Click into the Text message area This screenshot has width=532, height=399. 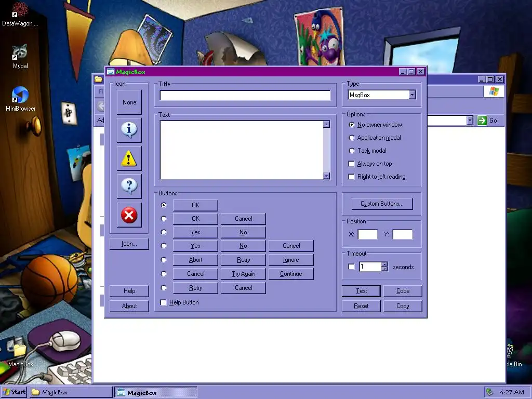(242, 150)
